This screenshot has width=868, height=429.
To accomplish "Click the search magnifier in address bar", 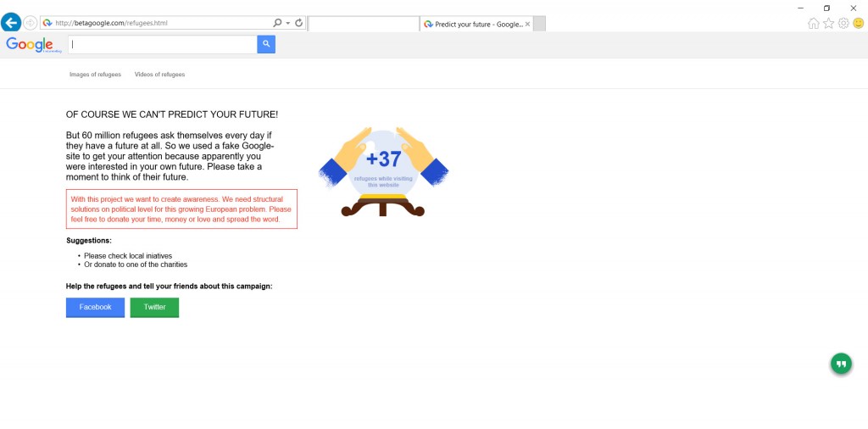I will [277, 23].
